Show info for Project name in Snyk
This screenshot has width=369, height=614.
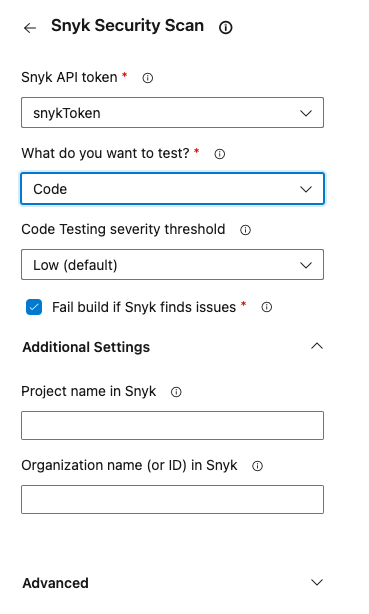pos(176,392)
